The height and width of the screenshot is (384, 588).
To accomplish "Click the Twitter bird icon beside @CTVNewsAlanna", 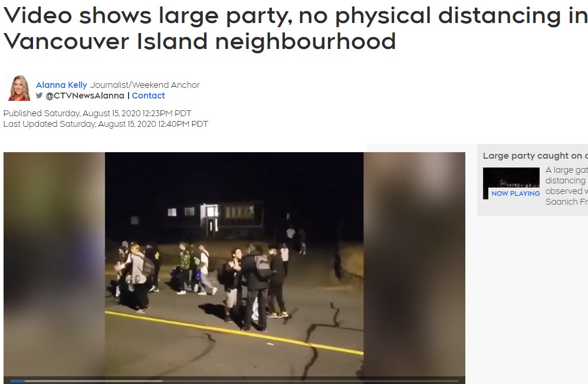I will [39, 96].
